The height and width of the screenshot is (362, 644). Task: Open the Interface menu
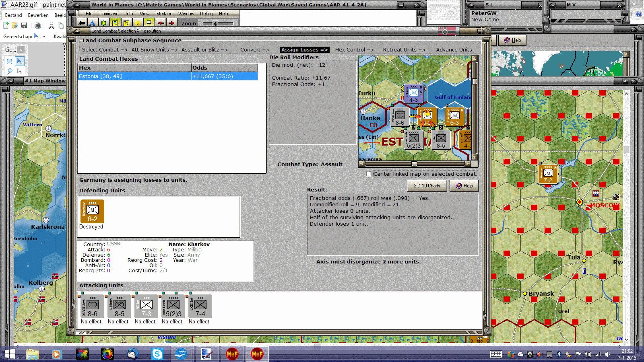pos(164,14)
